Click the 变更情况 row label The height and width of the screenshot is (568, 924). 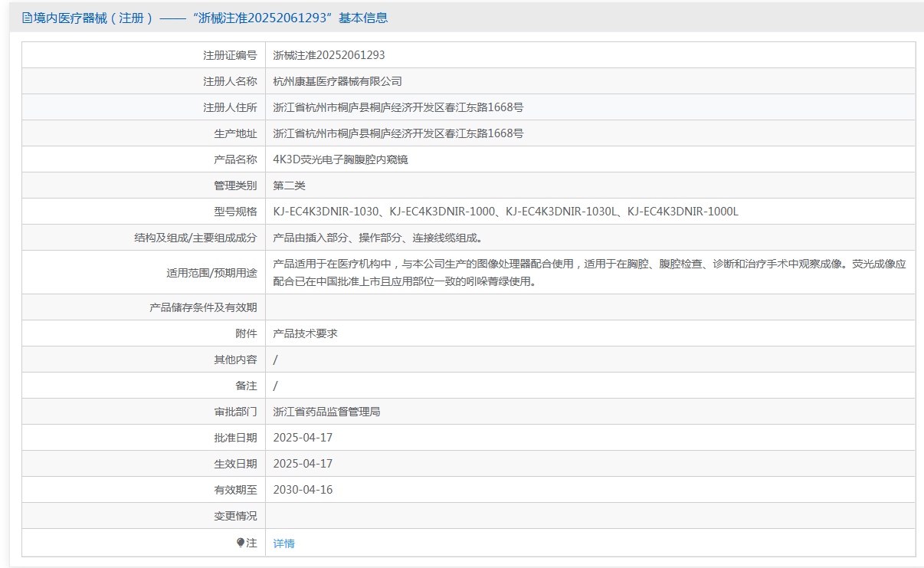[x=235, y=516]
